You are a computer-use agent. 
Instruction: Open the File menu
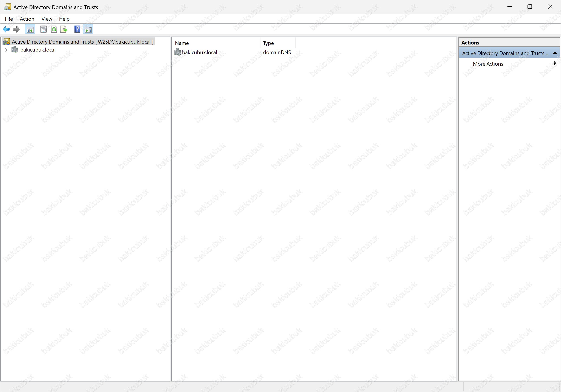[9, 19]
